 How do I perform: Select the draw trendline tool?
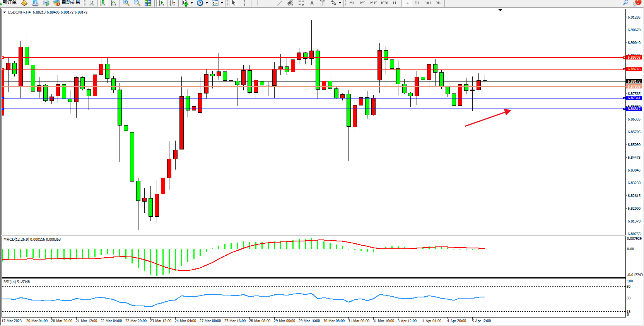(x=280, y=3)
